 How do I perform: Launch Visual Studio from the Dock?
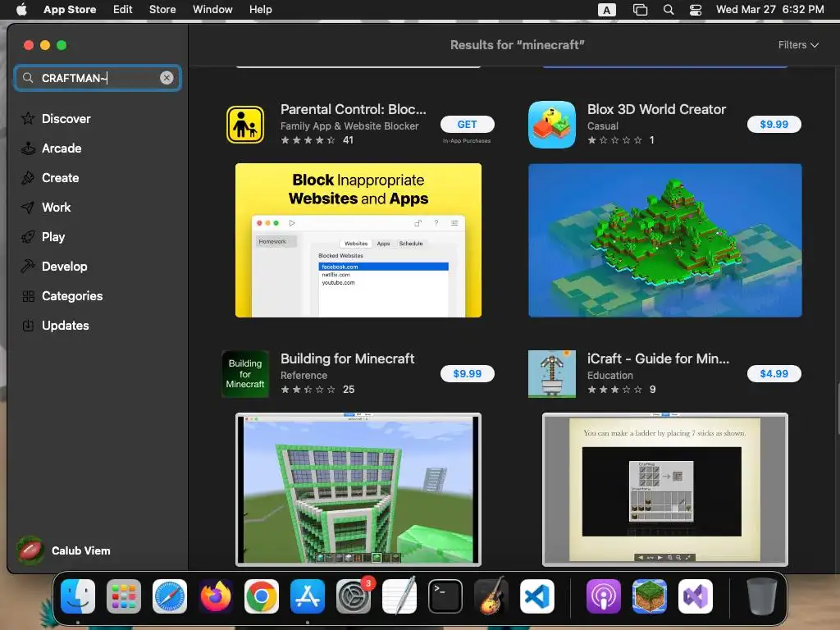(x=696, y=596)
